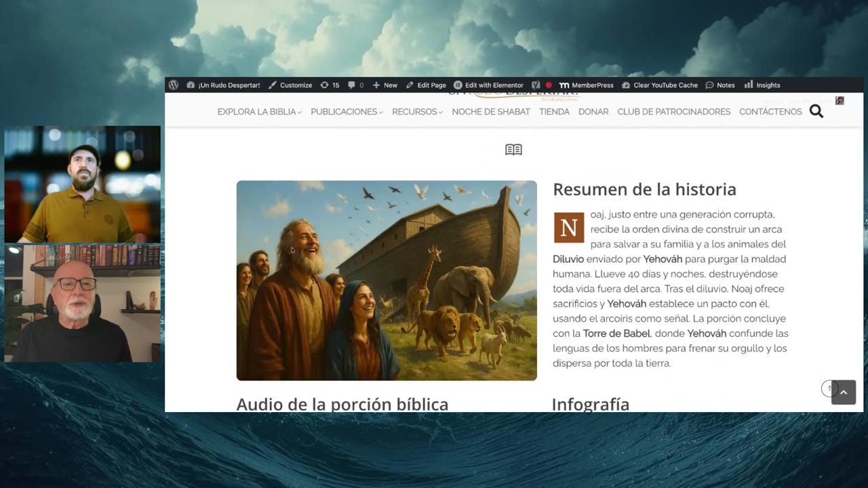
Task: Click the Noah's ark illustration
Action: (387, 280)
